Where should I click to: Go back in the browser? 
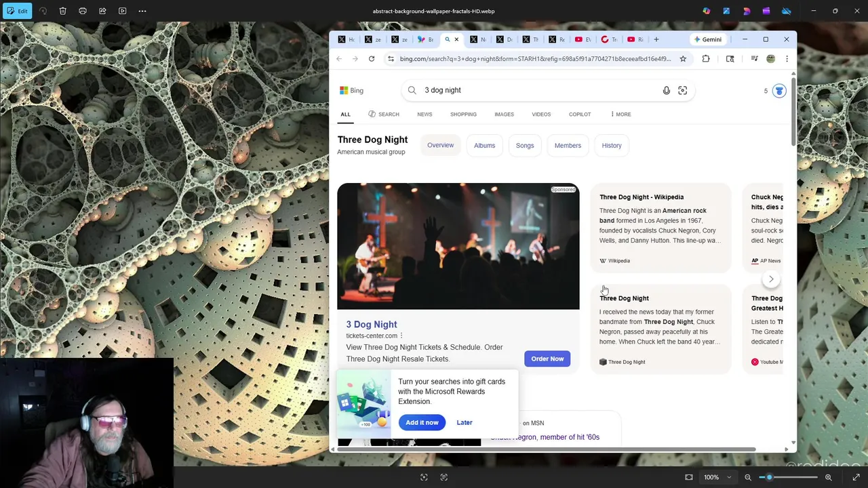point(339,59)
